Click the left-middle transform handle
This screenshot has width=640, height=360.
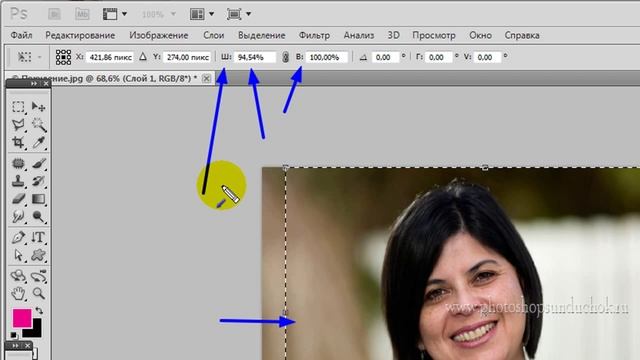285,313
